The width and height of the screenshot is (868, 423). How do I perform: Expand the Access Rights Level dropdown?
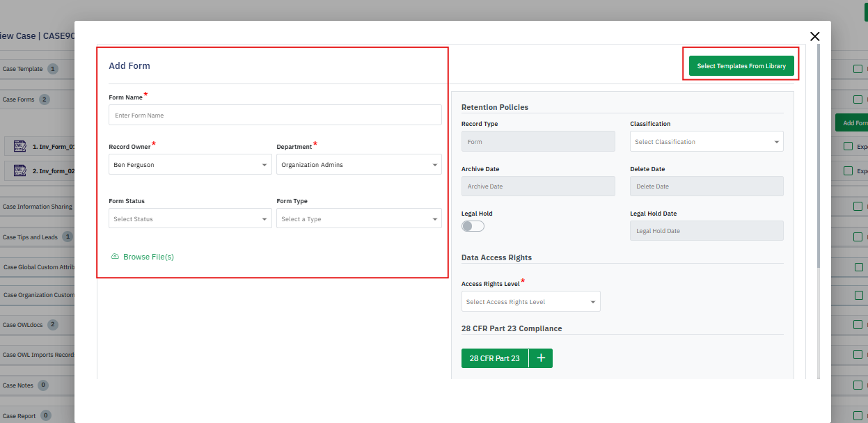(x=530, y=302)
